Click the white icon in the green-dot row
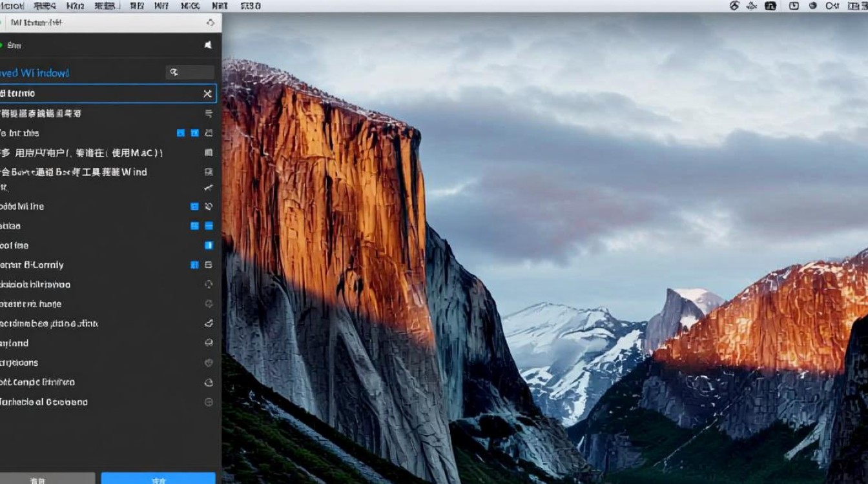868x484 pixels. (x=208, y=45)
